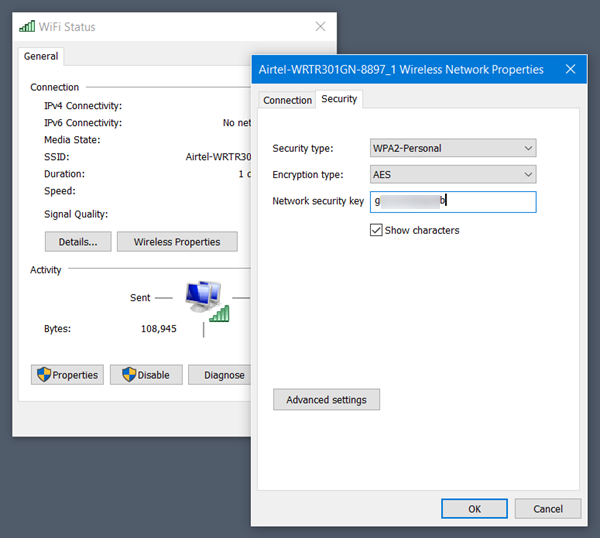The width and height of the screenshot is (600, 538).
Task: Toggle the Show characters checkbox
Action: [x=376, y=230]
